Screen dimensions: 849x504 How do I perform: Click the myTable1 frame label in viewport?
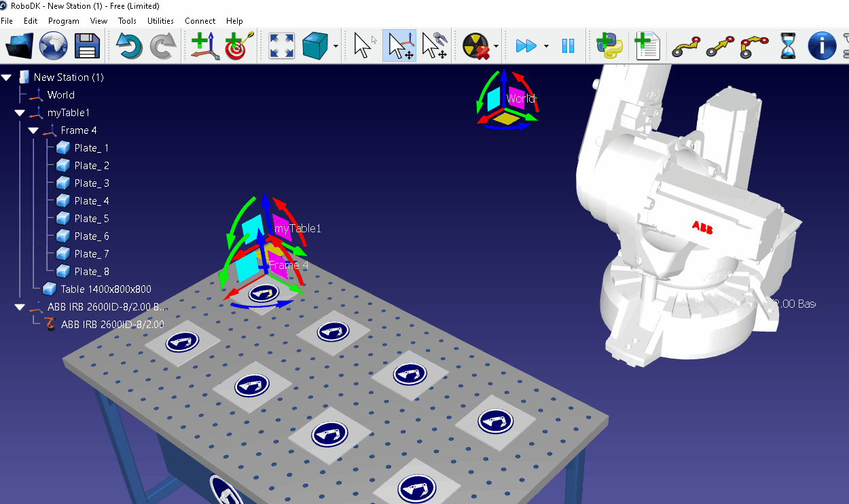click(x=297, y=228)
